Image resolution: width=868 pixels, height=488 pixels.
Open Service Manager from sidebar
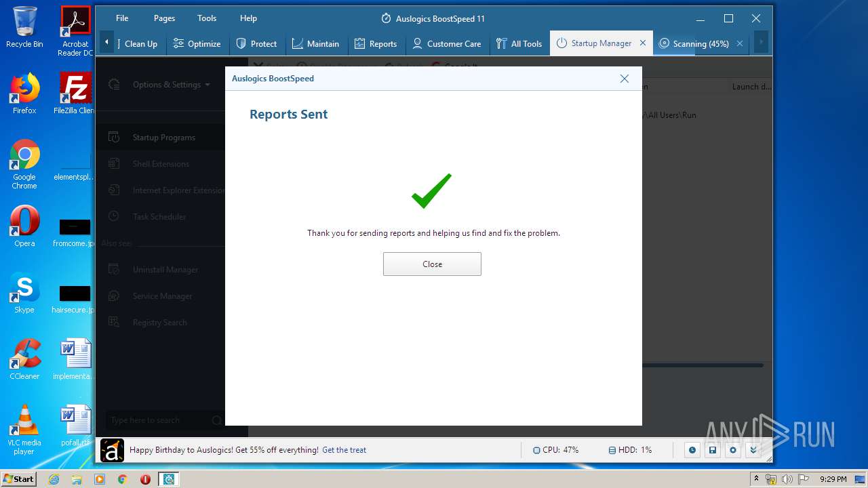160,296
